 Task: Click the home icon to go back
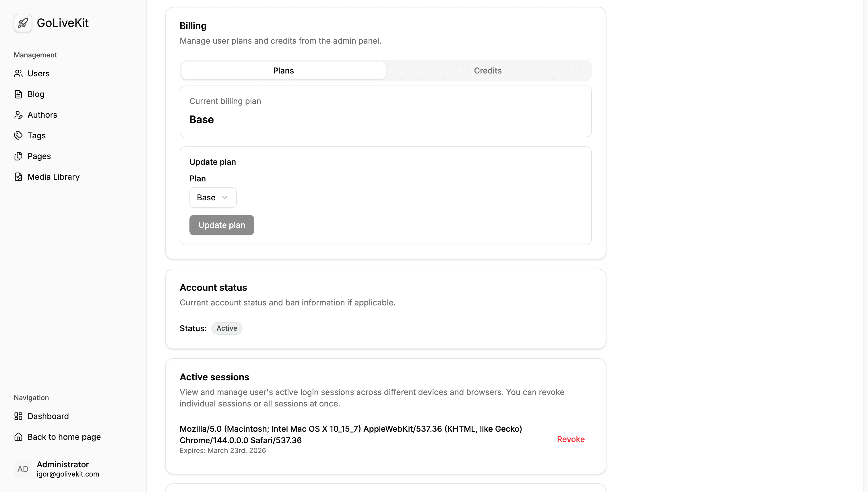coord(18,437)
